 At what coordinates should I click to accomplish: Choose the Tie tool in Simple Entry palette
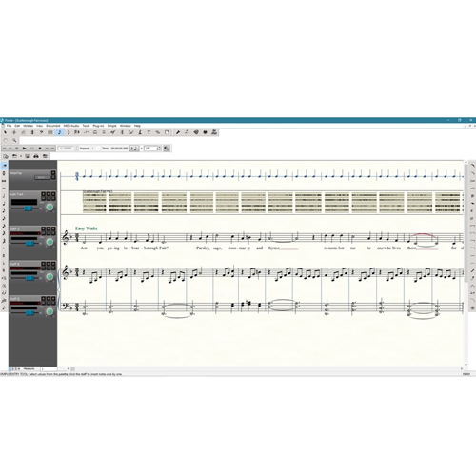[x=4, y=293]
